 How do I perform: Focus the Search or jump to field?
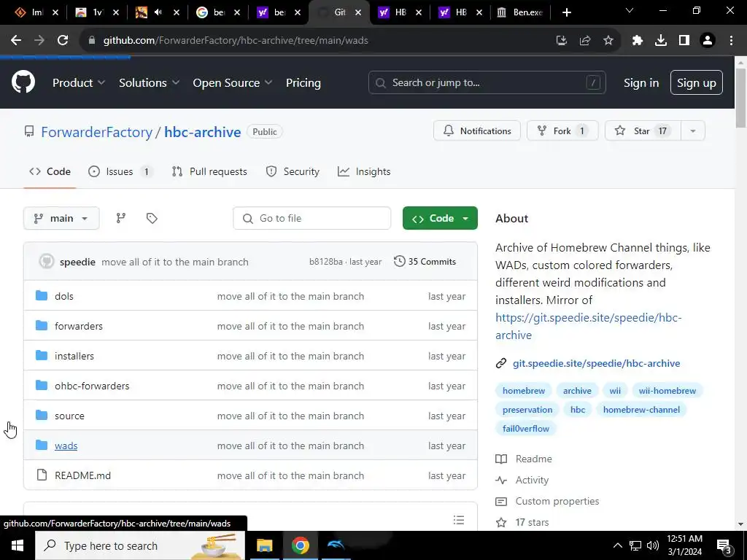click(487, 82)
